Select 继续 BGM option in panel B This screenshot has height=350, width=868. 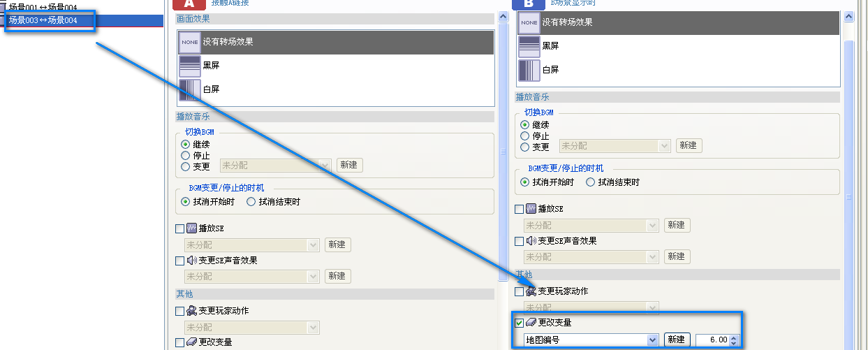(x=525, y=125)
